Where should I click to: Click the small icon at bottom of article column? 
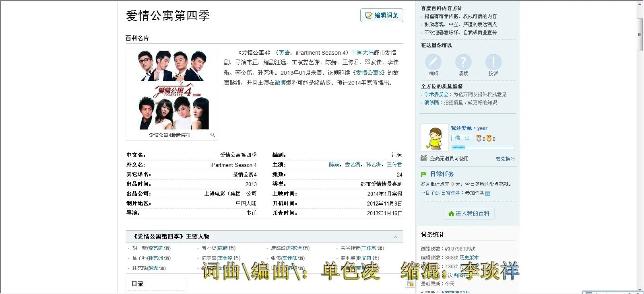(x=410, y=284)
